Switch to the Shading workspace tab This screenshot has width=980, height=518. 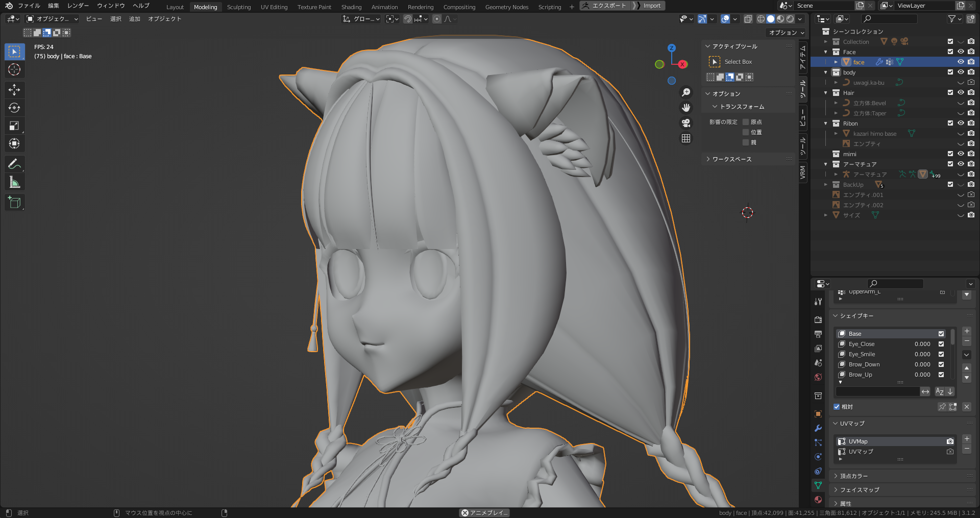[351, 7]
